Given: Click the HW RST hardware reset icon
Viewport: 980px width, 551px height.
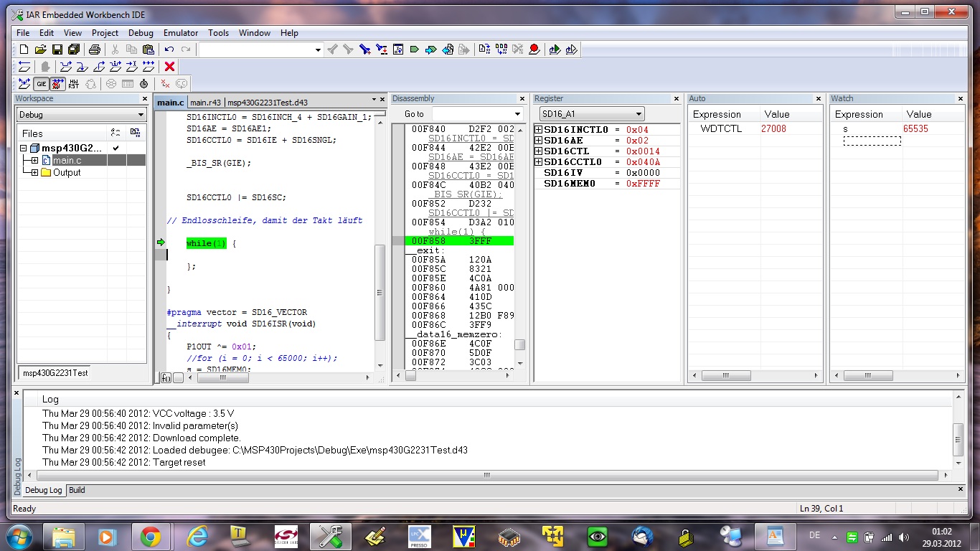Looking at the screenshot, I should click(x=74, y=84).
